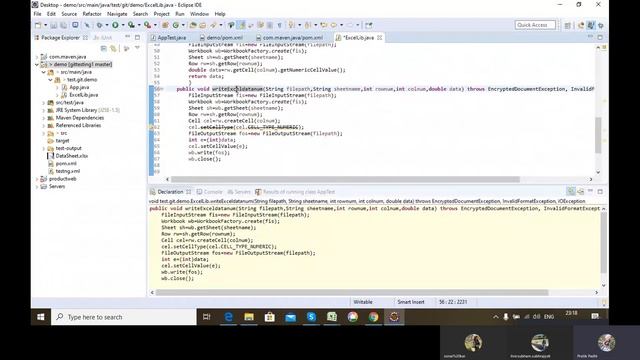Select ExcelLib.java in Package Explorer
640x360 pixels.
(83, 95)
